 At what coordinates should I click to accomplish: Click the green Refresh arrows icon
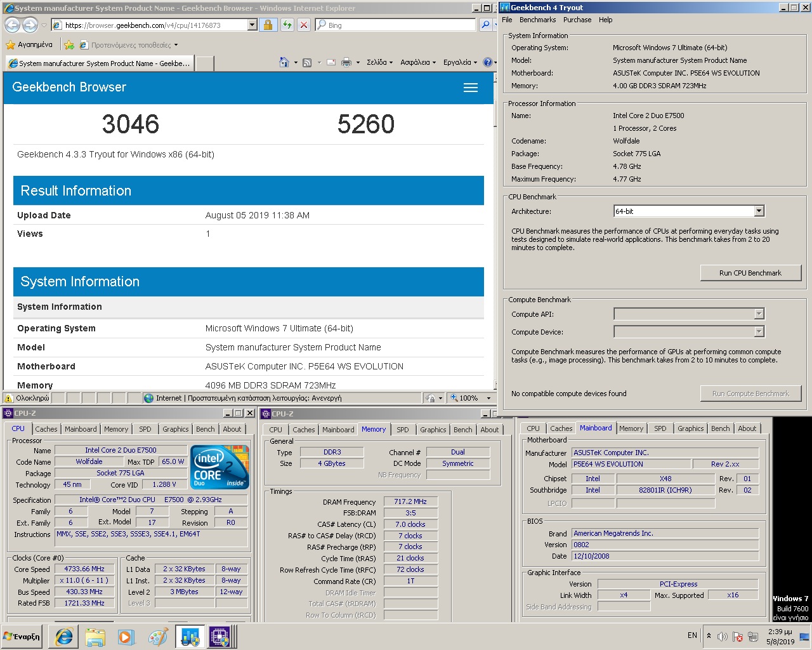pyautogui.click(x=287, y=25)
